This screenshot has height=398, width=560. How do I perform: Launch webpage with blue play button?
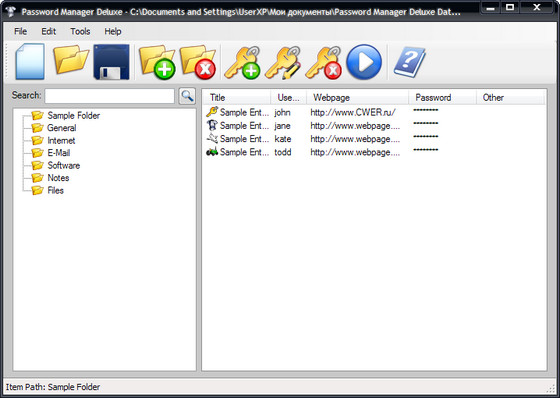pos(364,62)
